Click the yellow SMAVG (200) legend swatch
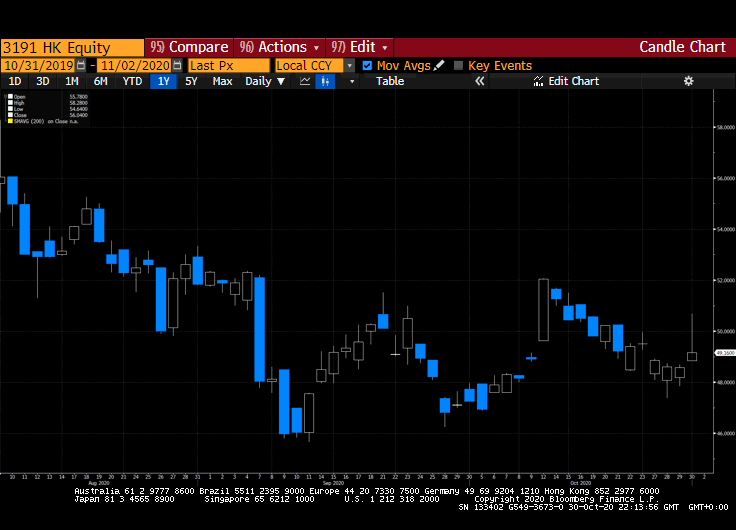The image size is (736, 530). [x=10, y=121]
